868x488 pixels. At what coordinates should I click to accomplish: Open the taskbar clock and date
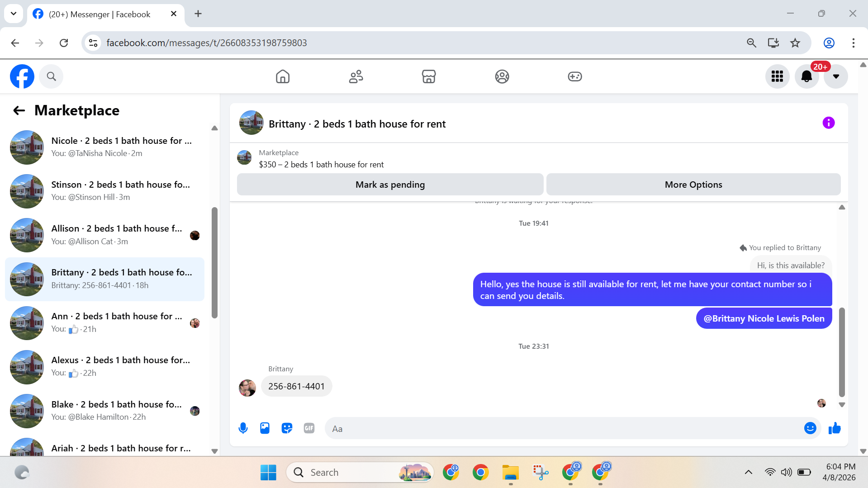(839, 472)
